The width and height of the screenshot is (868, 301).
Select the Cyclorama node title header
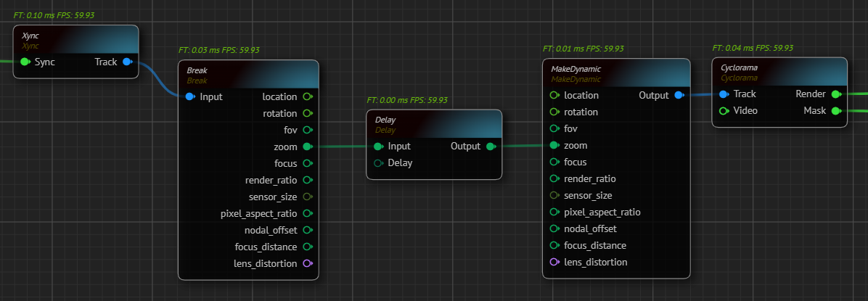coord(779,72)
